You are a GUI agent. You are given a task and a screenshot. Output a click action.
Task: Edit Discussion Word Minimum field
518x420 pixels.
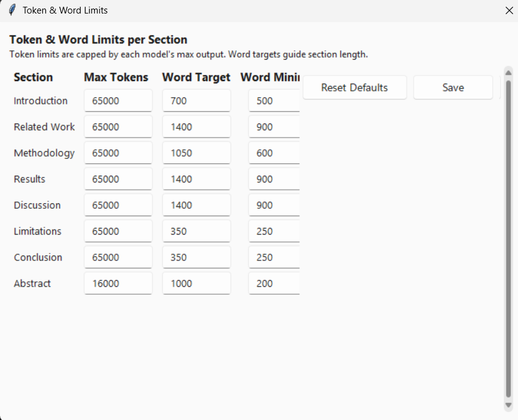tap(274, 205)
